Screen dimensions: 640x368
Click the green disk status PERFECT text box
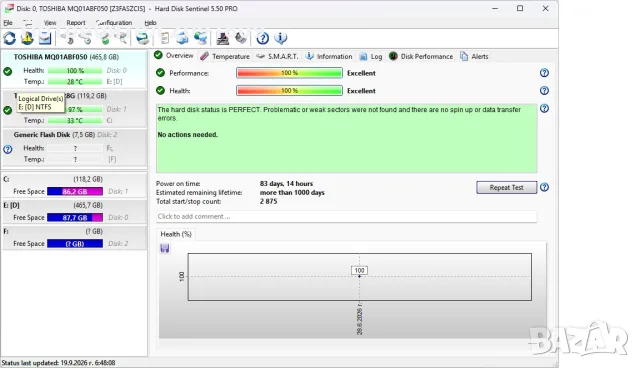tap(346, 138)
